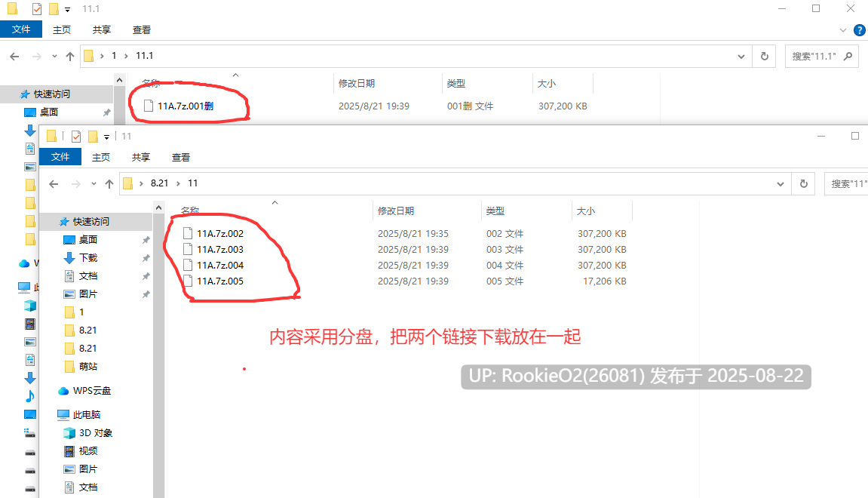Go back in the 11 window
Screen dimensions: 868x498
tap(54, 184)
